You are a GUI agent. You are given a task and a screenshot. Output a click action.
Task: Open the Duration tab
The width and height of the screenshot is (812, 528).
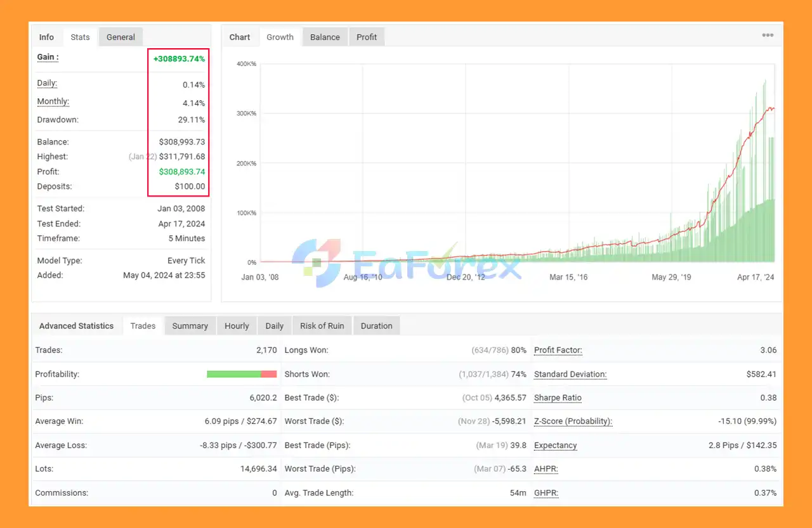click(x=376, y=326)
